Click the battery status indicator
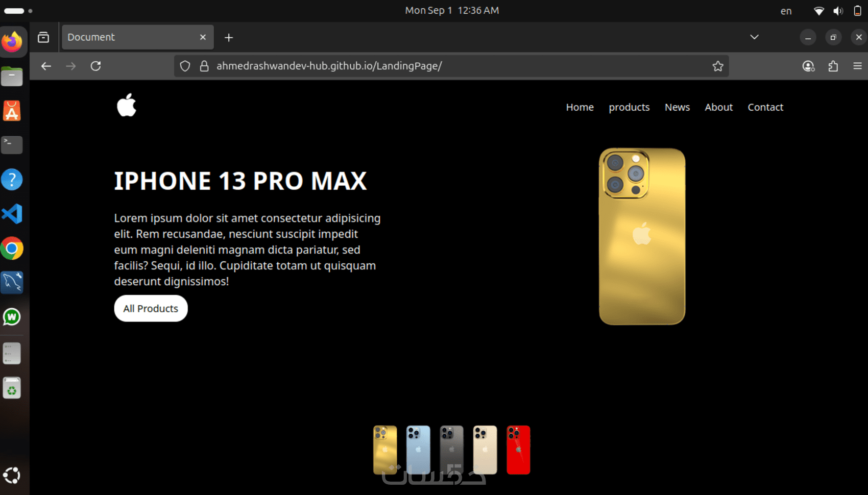This screenshot has width=868, height=495. [858, 11]
